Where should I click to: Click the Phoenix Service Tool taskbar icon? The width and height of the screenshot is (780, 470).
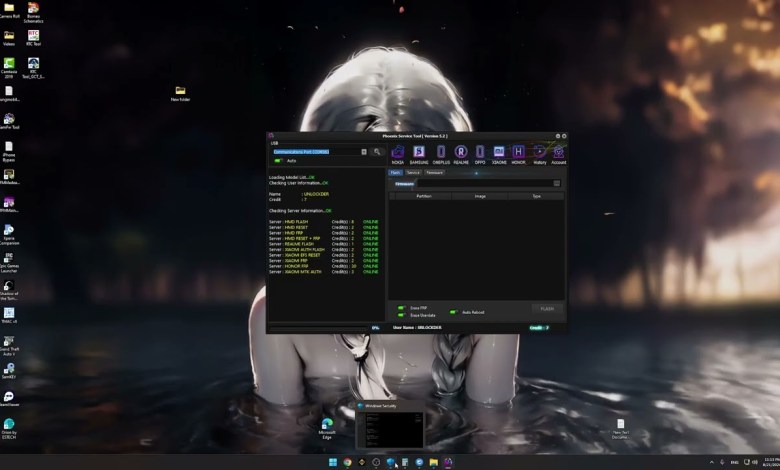coord(448,462)
